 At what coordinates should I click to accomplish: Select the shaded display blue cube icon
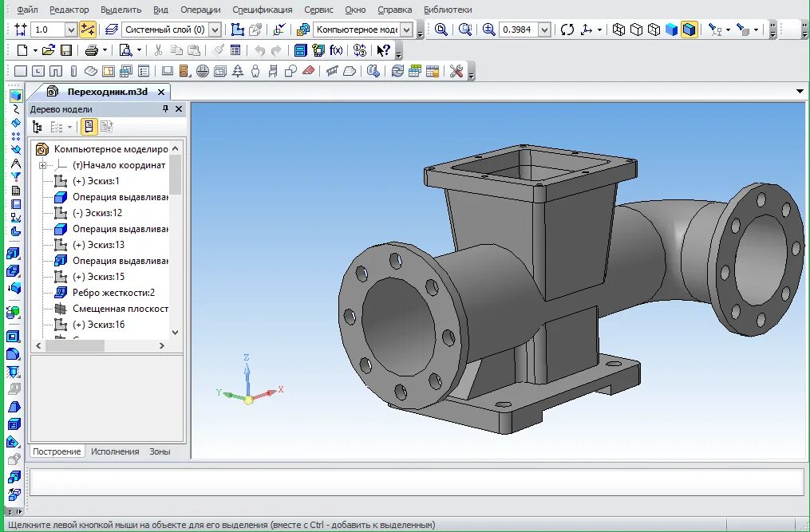[672, 30]
